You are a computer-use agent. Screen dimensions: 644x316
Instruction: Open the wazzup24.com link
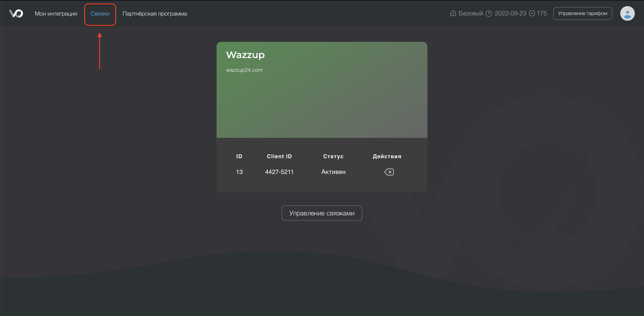pos(244,70)
